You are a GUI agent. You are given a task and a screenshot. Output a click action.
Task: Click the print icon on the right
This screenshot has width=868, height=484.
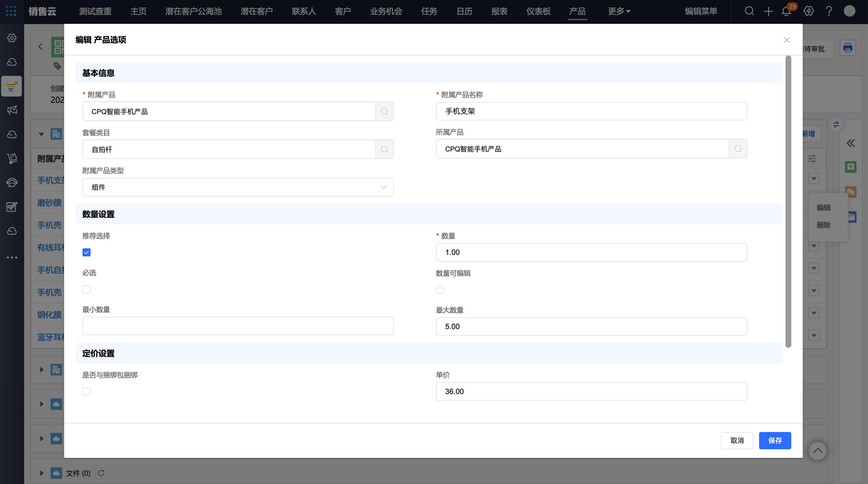click(x=848, y=48)
